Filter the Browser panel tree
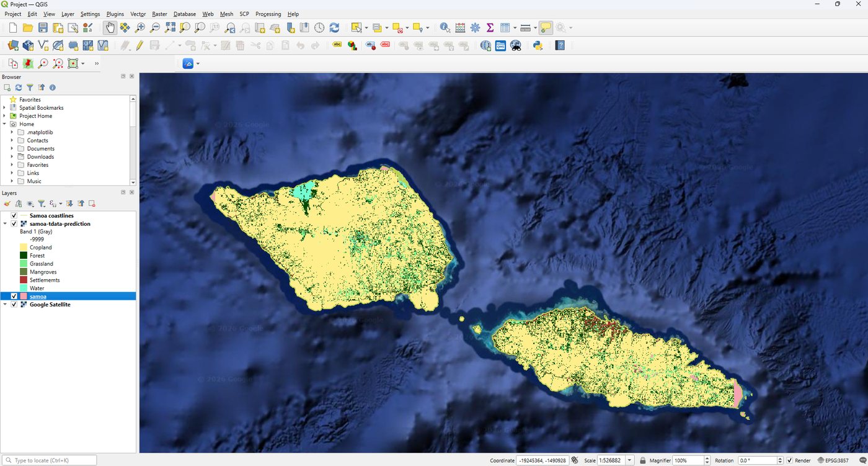Image resolution: width=868 pixels, height=466 pixels. click(x=30, y=87)
